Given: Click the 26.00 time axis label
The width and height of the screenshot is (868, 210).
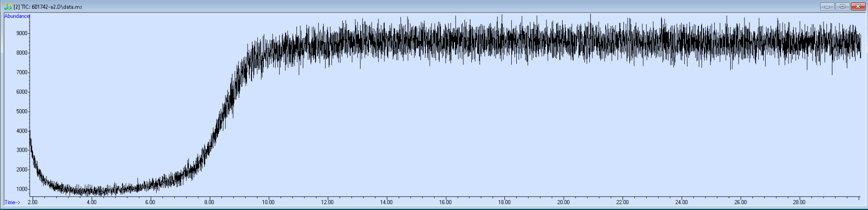Looking at the screenshot, I should (x=741, y=203).
